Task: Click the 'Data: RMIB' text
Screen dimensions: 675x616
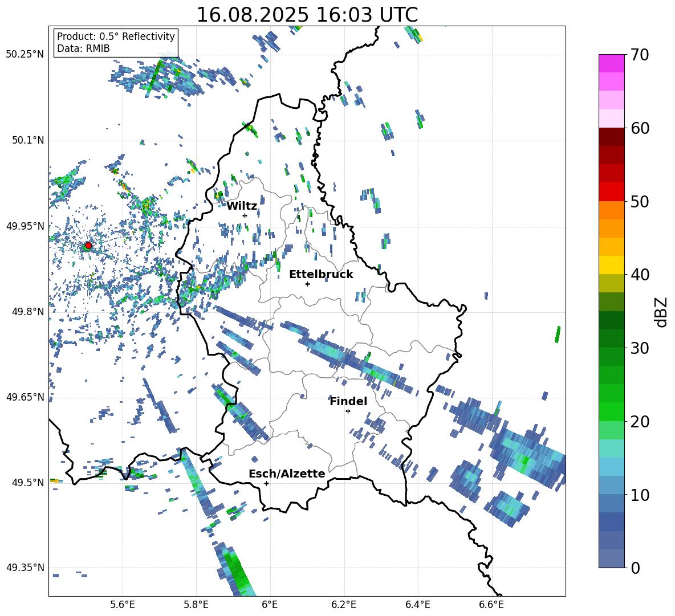Action: [x=83, y=48]
